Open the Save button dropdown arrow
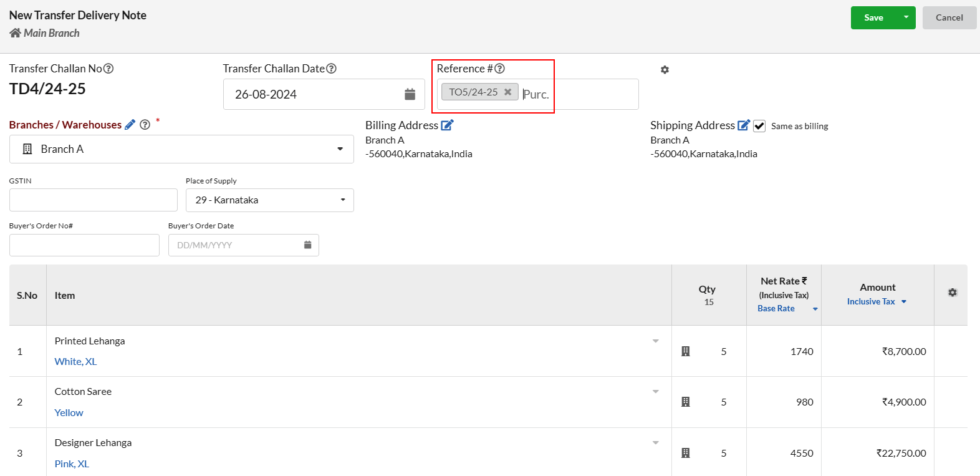The height and width of the screenshot is (476, 980). 906,17
